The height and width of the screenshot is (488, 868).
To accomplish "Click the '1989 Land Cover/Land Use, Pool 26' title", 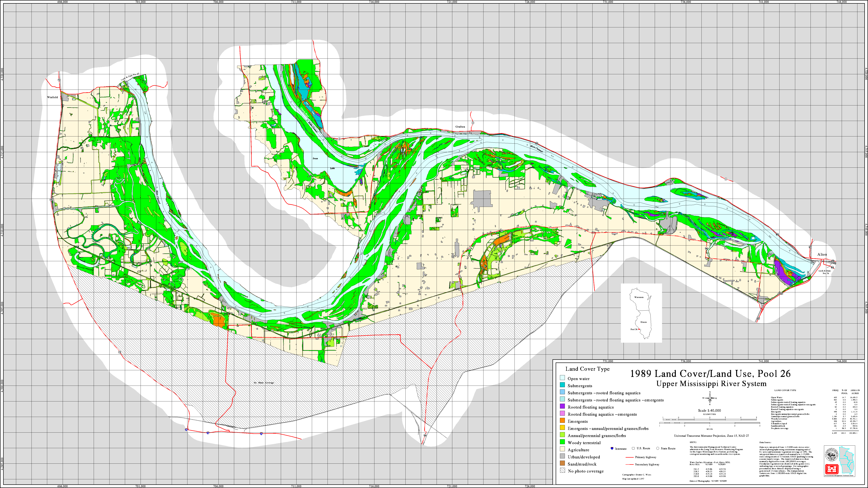I will (x=710, y=373).
